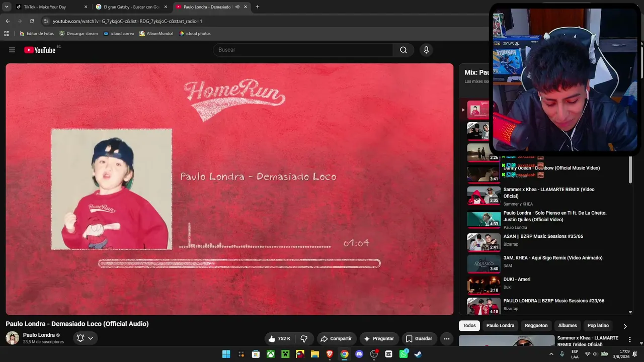This screenshot has height=362, width=644.
Task: Open the Descargar stream bookmark
Action: [78, 34]
